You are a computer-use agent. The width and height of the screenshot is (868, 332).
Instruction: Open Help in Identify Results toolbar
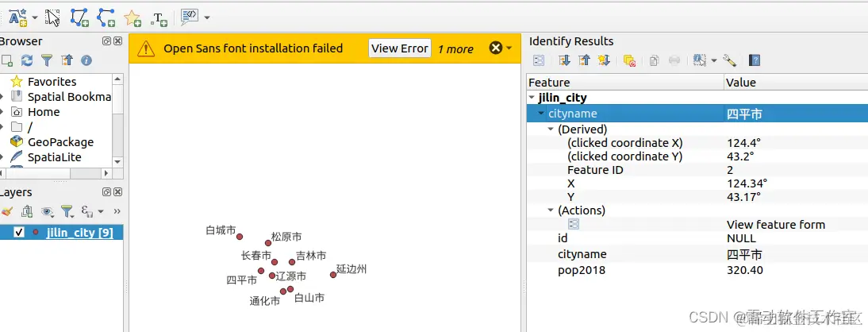tap(754, 60)
